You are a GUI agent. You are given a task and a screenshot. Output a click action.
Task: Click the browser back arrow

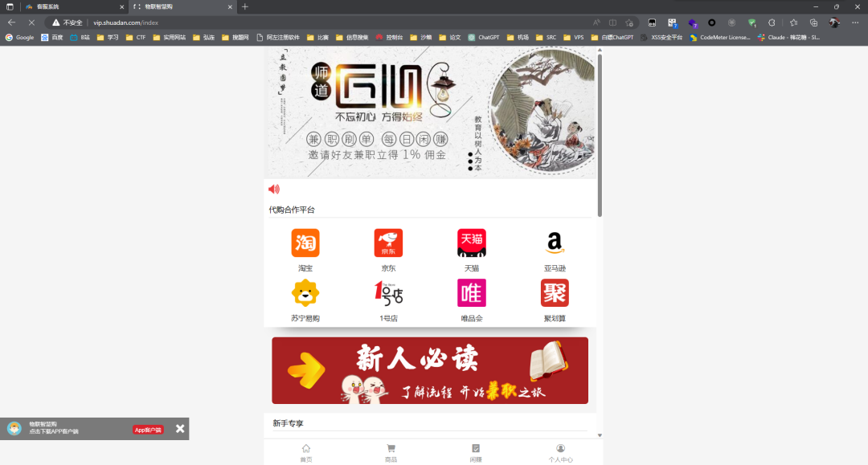[11, 22]
